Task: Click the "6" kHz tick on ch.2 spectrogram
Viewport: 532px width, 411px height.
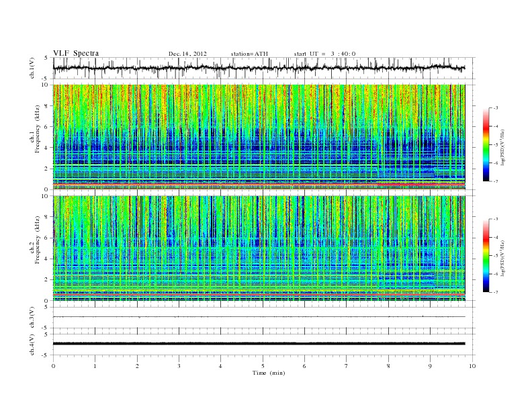Action: tap(47, 238)
